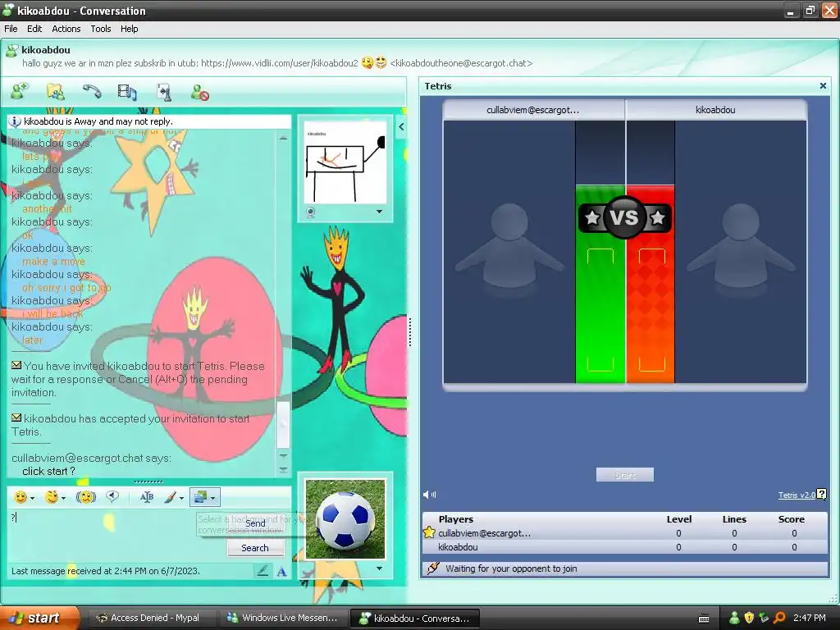Expand my soccer ball picture options arrow
This screenshot has width=840, height=630.
coord(379,568)
